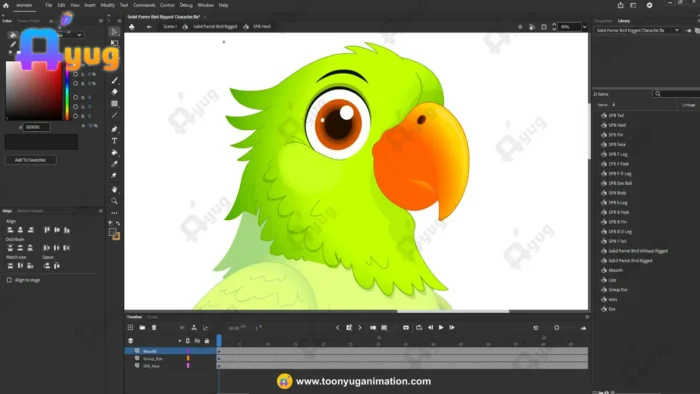Viewport: 700px width, 394px height.
Task: Select the Zoom magnifier tool
Action: pyautogui.click(x=114, y=201)
